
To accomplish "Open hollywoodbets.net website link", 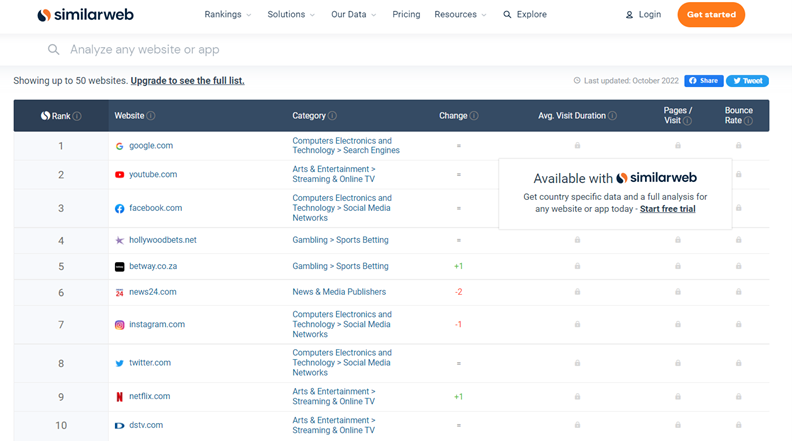I will pyautogui.click(x=163, y=240).
